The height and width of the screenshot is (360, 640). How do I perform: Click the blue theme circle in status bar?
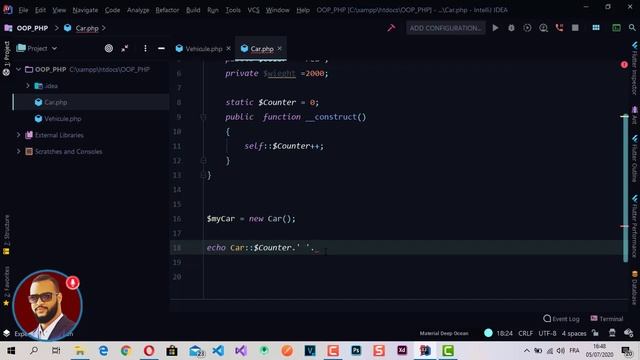(488, 333)
